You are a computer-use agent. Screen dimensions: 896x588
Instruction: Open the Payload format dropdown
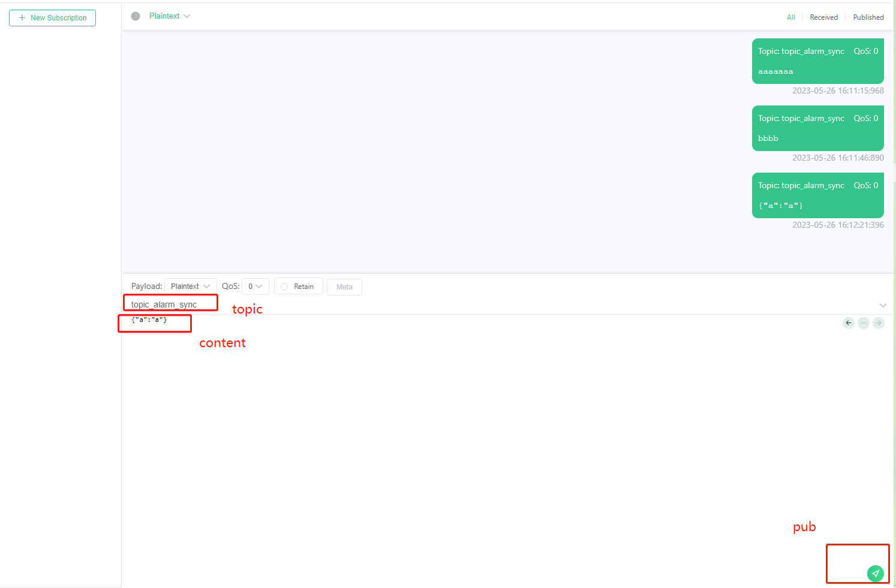pyautogui.click(x=190, y=286)
